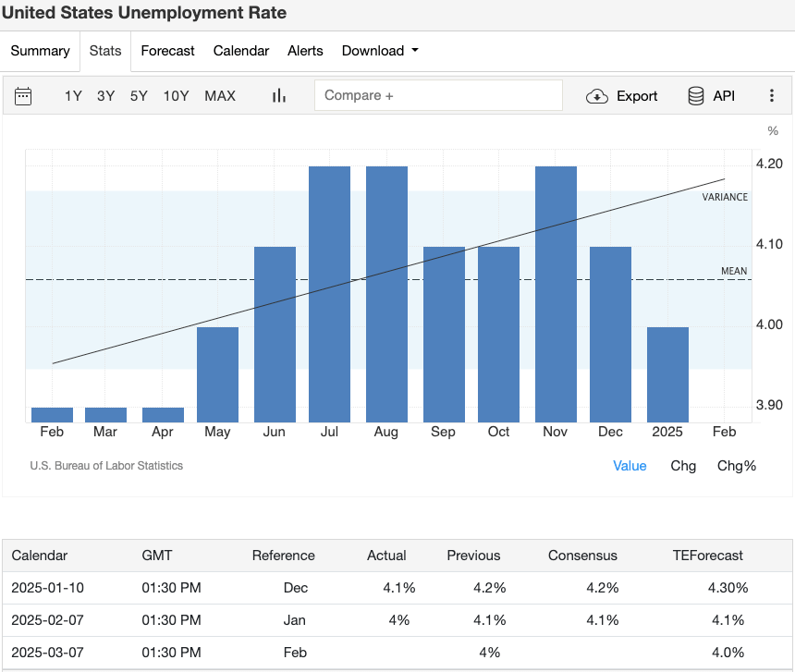Screen dimensions: 795x672
Task: Open the three-dot chart options menu
Action: [x=772, y=95]
